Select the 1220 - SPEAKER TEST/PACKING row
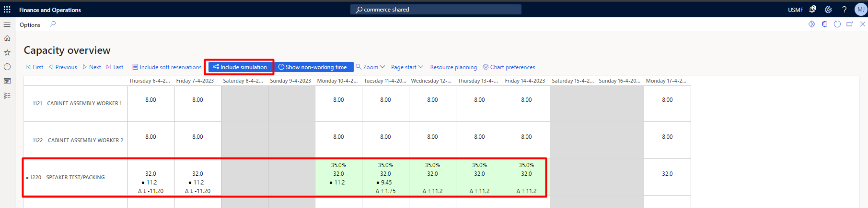The image size is (868, 208). pos(75,177)
